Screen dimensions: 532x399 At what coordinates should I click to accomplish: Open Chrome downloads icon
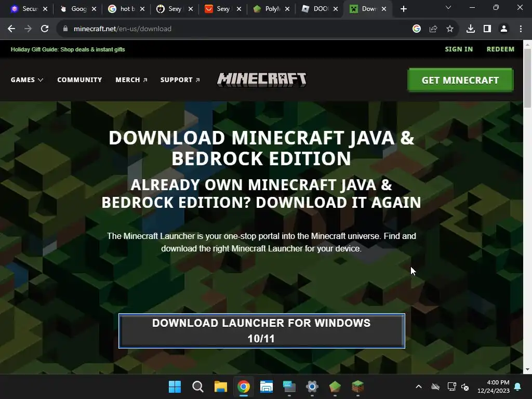click(471, 29)
